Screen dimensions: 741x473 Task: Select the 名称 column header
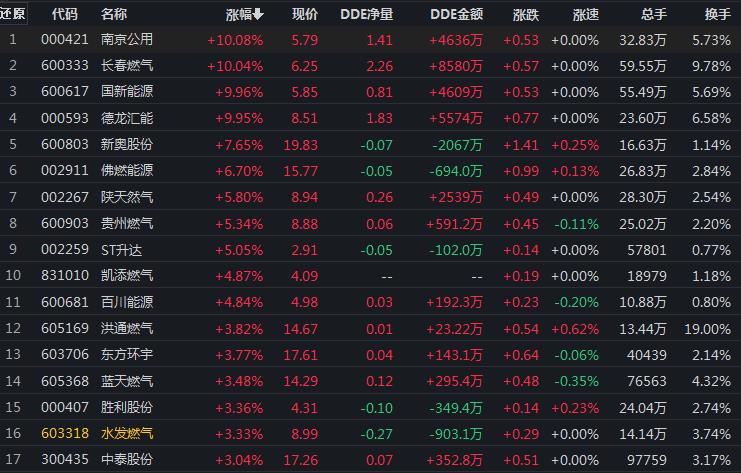coord(114,15)
